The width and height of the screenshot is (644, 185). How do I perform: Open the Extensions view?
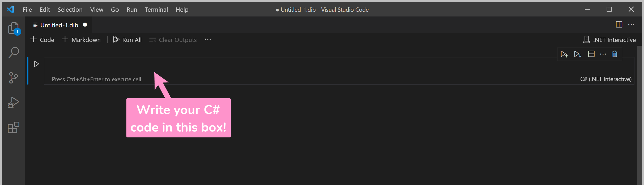[x=13, y=128]
